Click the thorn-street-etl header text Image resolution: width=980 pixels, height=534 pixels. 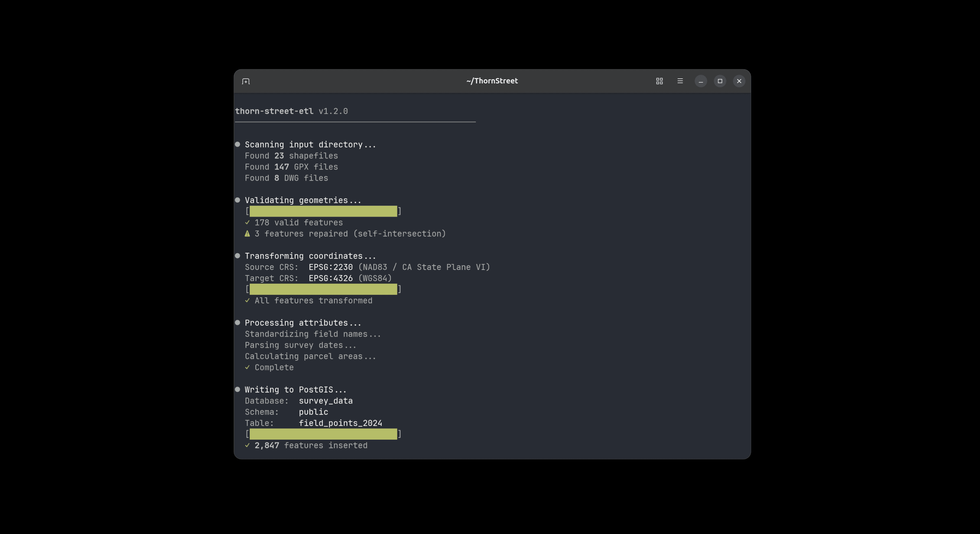pos(274,111)
